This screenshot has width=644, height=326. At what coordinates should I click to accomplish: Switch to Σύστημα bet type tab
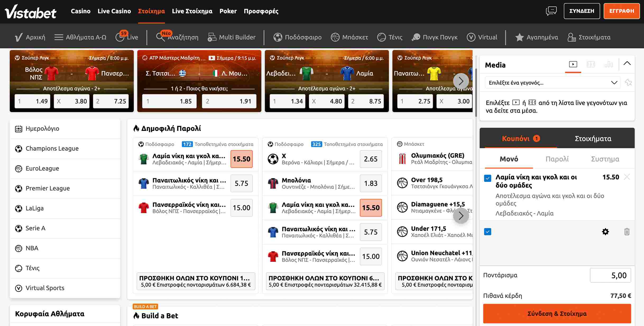pyautogui.click(x=605, y=159)
